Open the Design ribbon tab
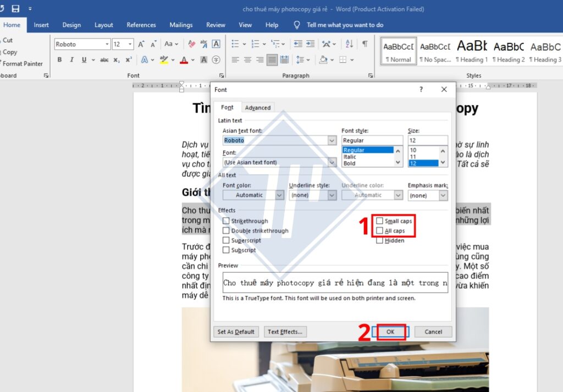This screenshot has width=563, height=392. (71, 25)
